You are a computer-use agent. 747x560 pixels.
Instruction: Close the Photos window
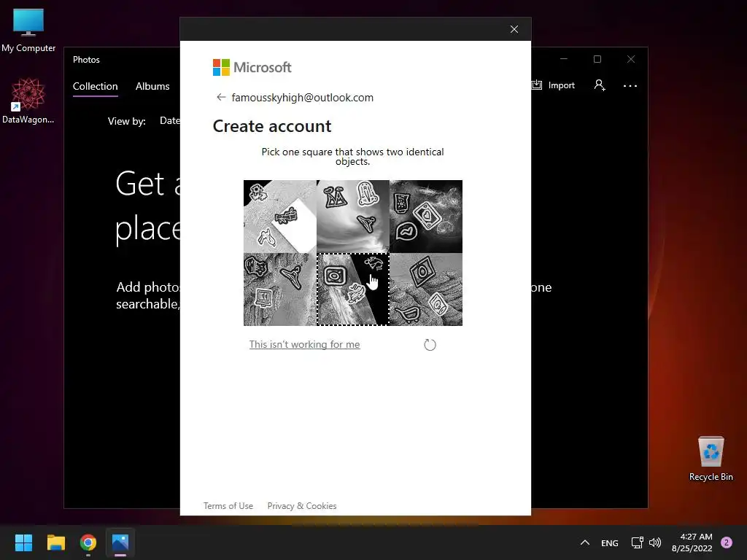[x=631, y=59]
